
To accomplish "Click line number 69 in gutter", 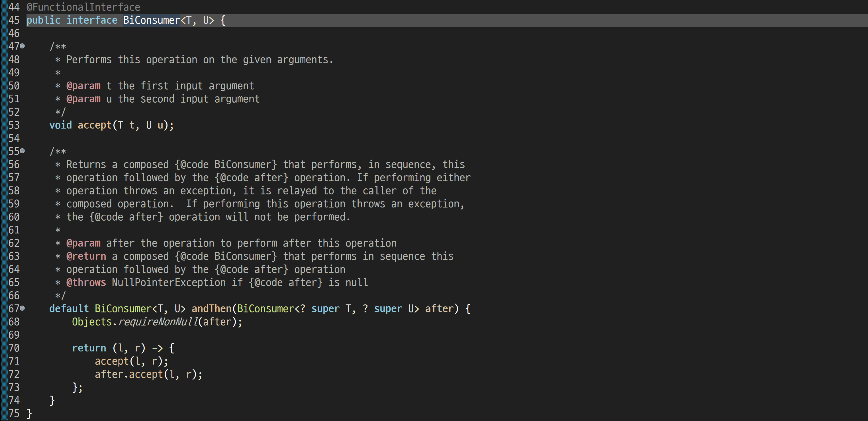I will click(14, 335).
